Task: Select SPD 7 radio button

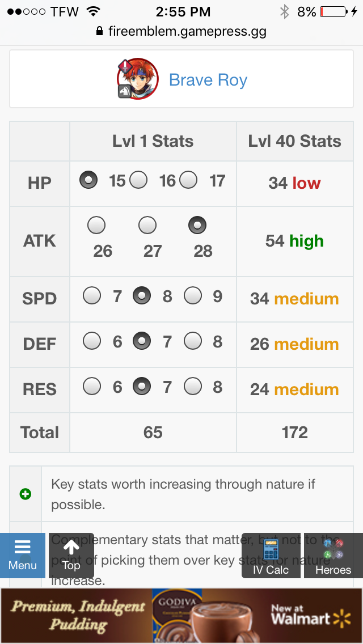Action: (x=92, y=295)
